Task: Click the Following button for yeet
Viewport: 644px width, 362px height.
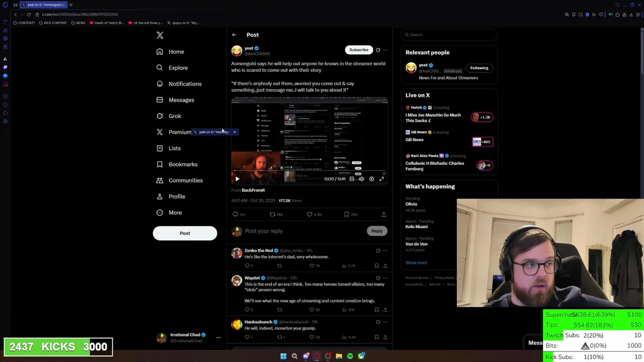Action: coord(479,68)
